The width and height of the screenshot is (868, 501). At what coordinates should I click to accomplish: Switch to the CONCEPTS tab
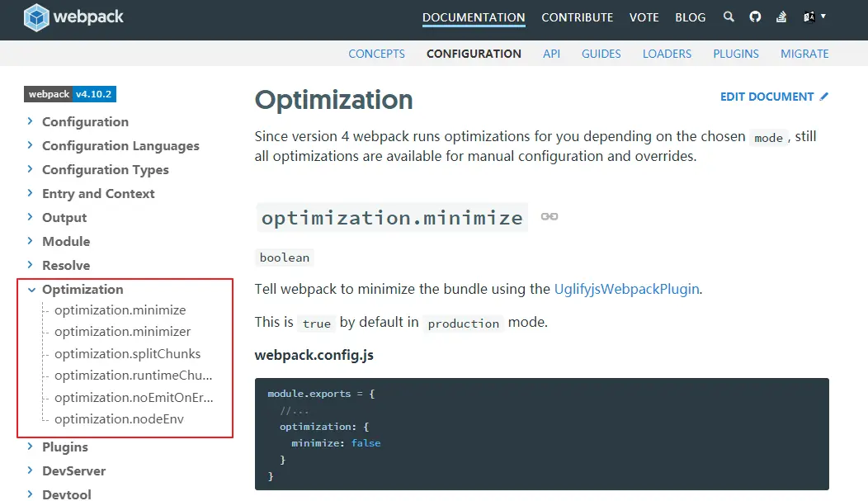click(376, 53)
